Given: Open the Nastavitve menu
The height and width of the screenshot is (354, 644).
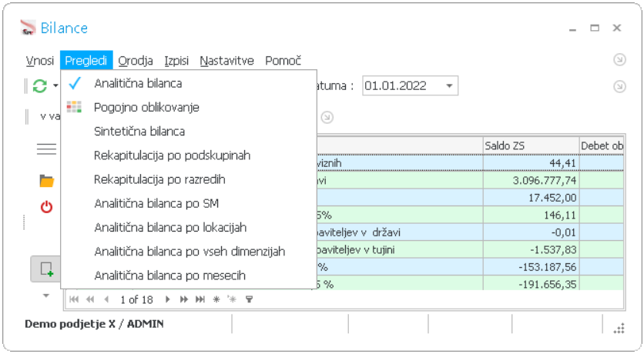Looking at the screenshot, I should pyautogui.click(x=226, y=61).
